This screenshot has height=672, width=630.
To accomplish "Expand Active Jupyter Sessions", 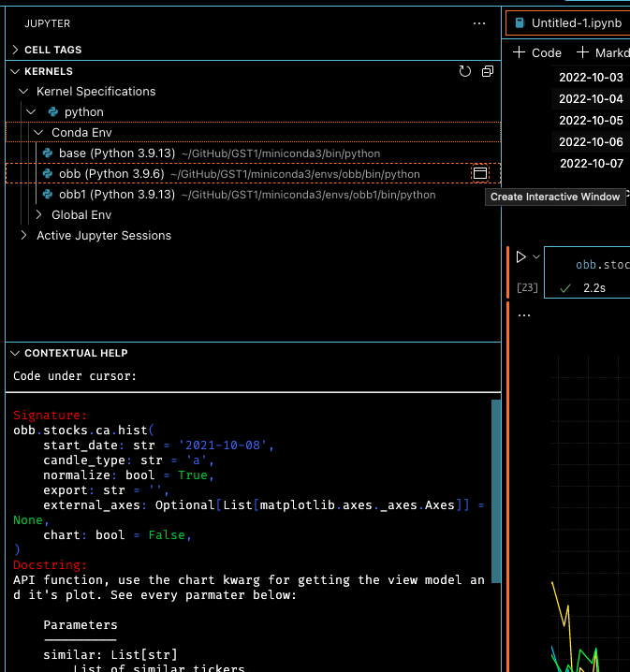I will 24,235.
